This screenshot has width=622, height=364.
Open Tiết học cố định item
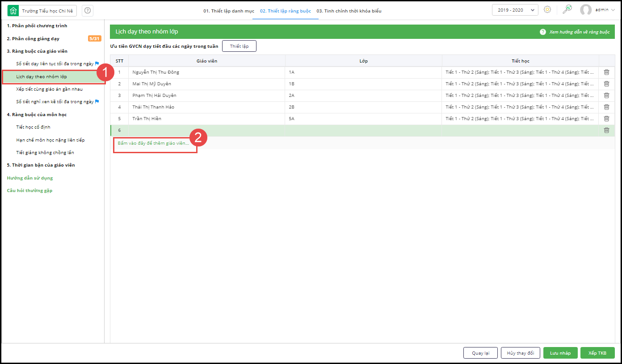(x=33, y=127)
